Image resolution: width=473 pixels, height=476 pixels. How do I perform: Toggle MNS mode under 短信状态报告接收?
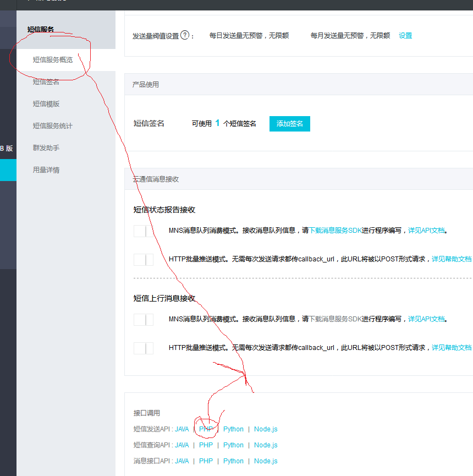(144, 231)
